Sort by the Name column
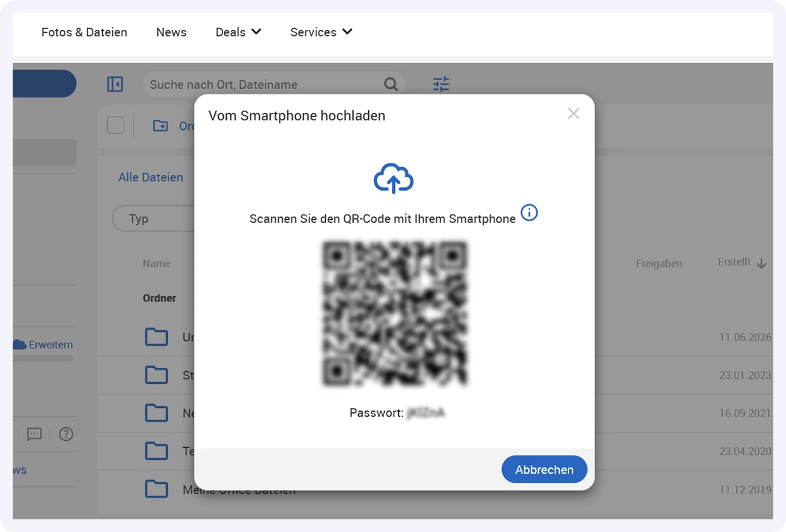This screenshot has height=532, width=786. click(157, 263)
